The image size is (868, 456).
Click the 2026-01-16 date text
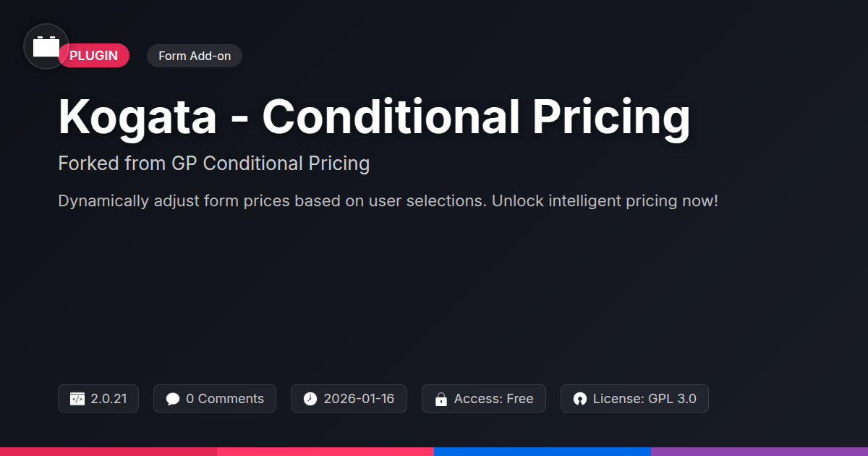coord(359,399)
